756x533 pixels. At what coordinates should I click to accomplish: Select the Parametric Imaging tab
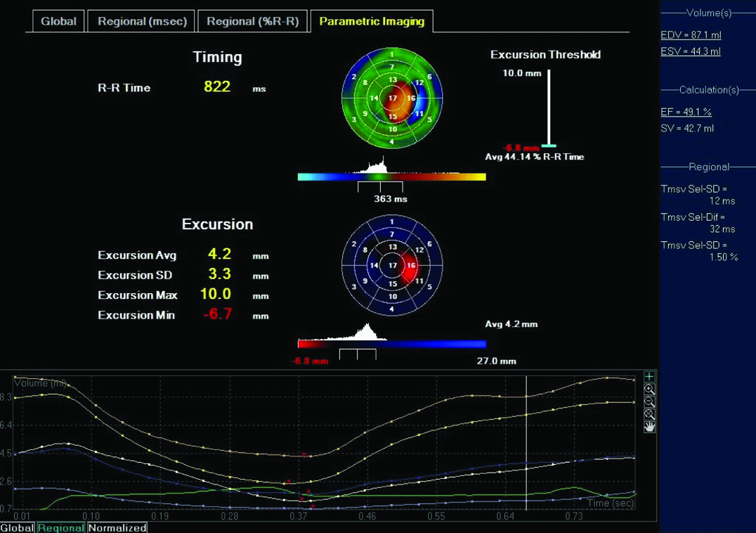pyautogui.click(x=372, y=21)
